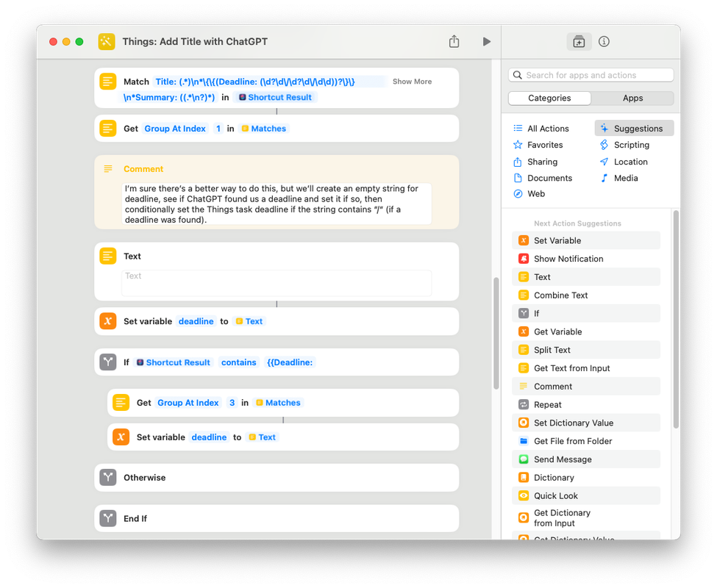This screenshot has height=588, width=717.
Task: Click the Text action's yellow icon
Action: 108,257
